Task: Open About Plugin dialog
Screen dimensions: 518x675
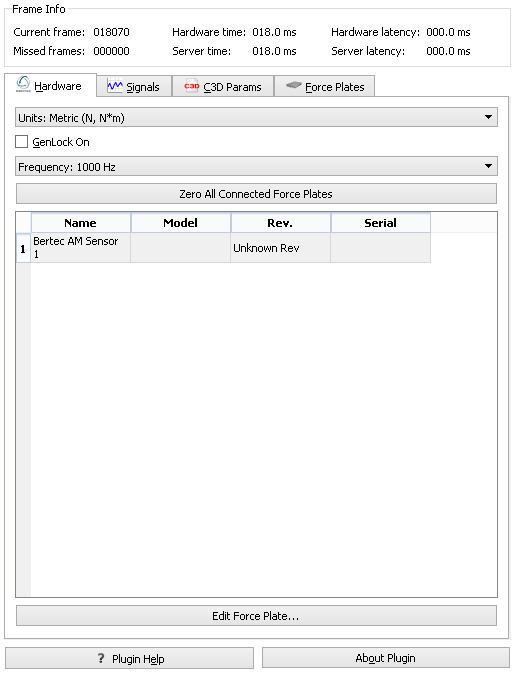Action: coord(386,658)
